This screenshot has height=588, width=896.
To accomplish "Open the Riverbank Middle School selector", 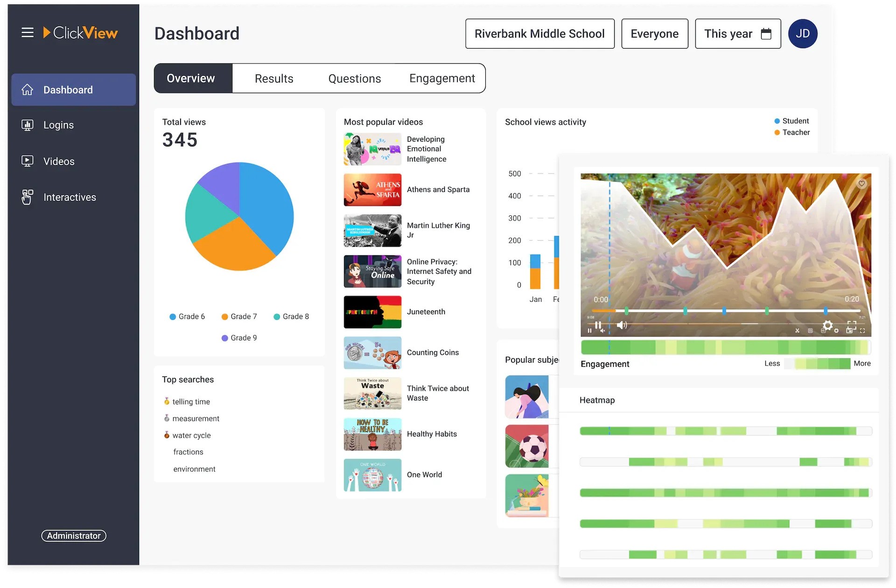I will (539, 33).
